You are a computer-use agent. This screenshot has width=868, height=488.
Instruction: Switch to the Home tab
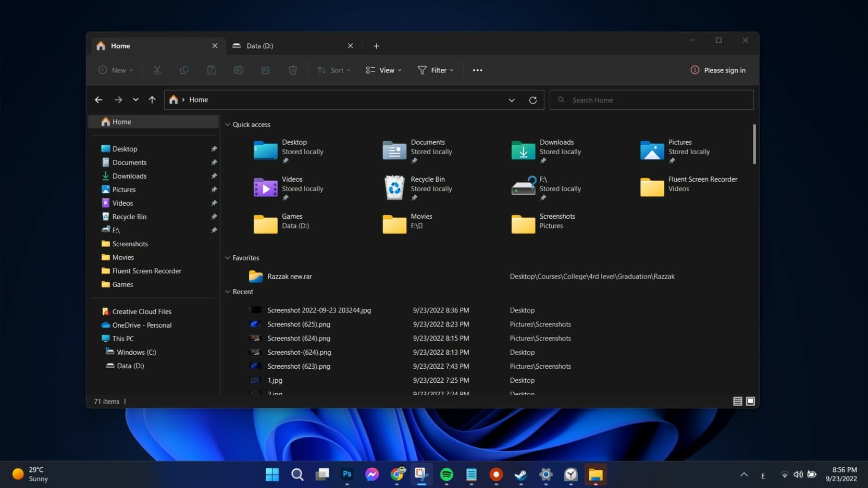(158, 46)
